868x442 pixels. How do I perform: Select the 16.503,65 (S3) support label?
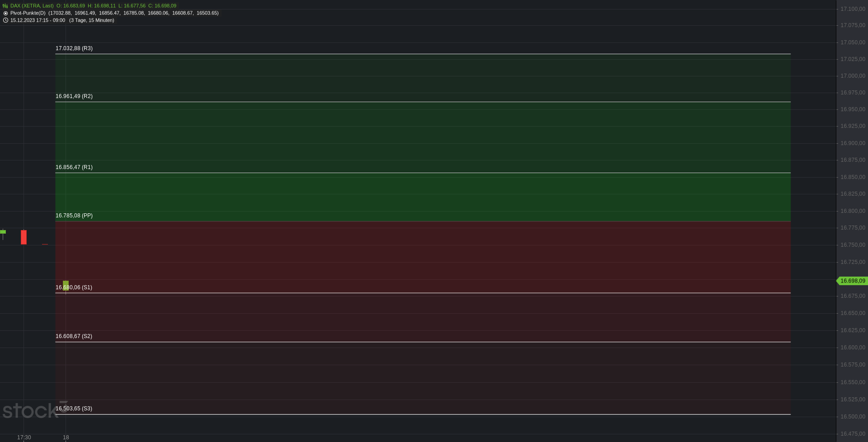point(74,409)
